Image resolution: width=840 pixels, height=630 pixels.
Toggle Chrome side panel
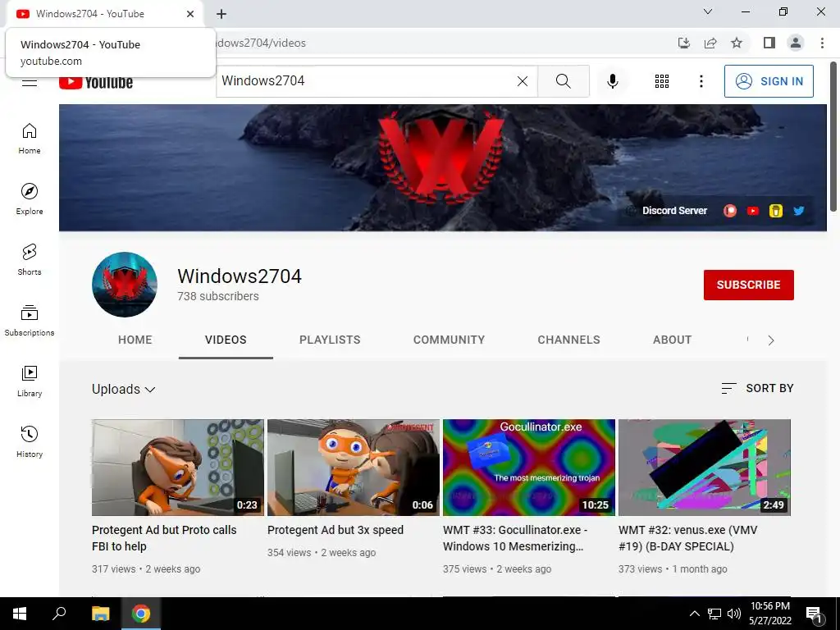click(769, 43)
